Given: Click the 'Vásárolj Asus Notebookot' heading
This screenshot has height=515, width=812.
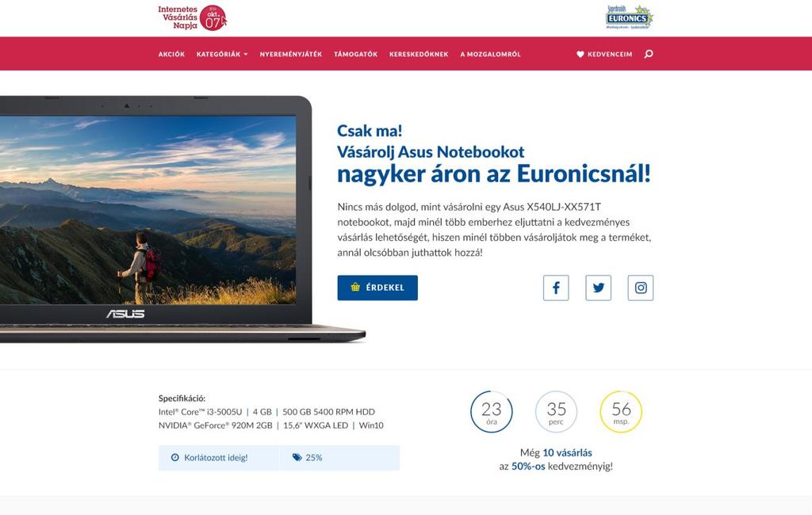Looking at the screenshot, I should pos(431,152).
